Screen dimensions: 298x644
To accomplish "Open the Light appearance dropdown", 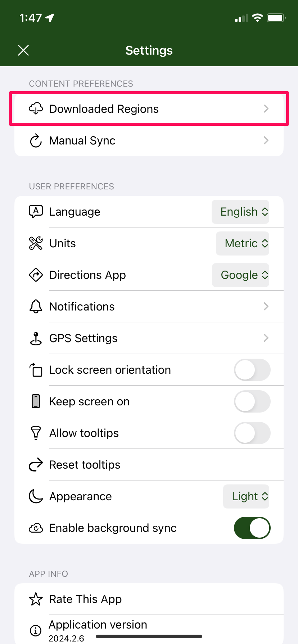I will (x=246, y=496).
